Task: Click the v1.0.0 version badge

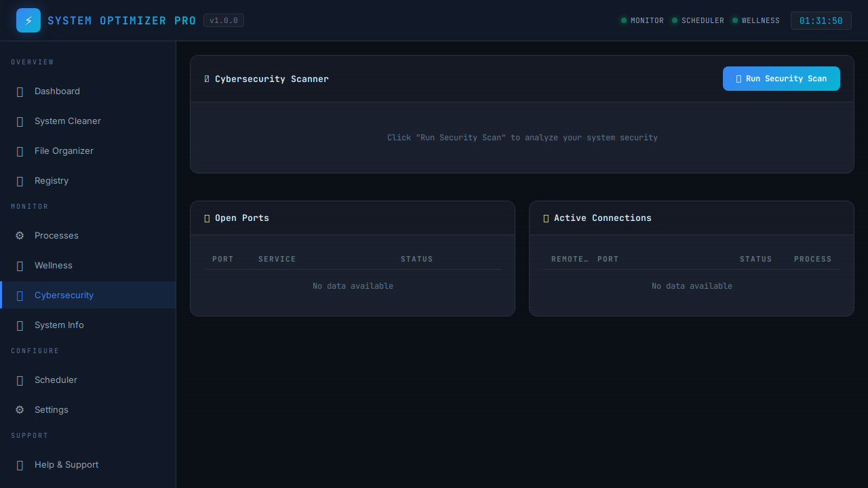Action: click(x=224, y=20)
